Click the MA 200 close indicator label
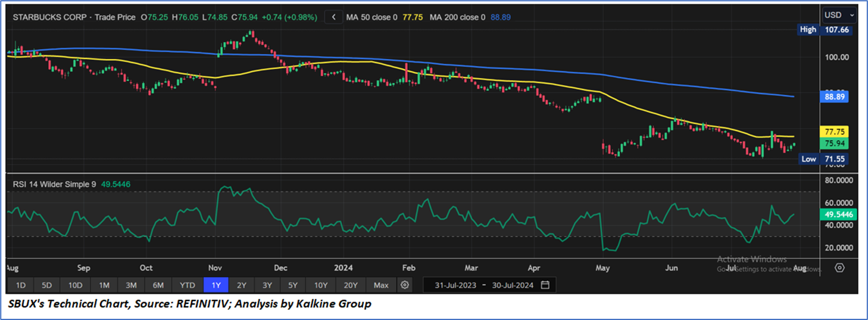868x320 pixels. [x=458, y=17]
